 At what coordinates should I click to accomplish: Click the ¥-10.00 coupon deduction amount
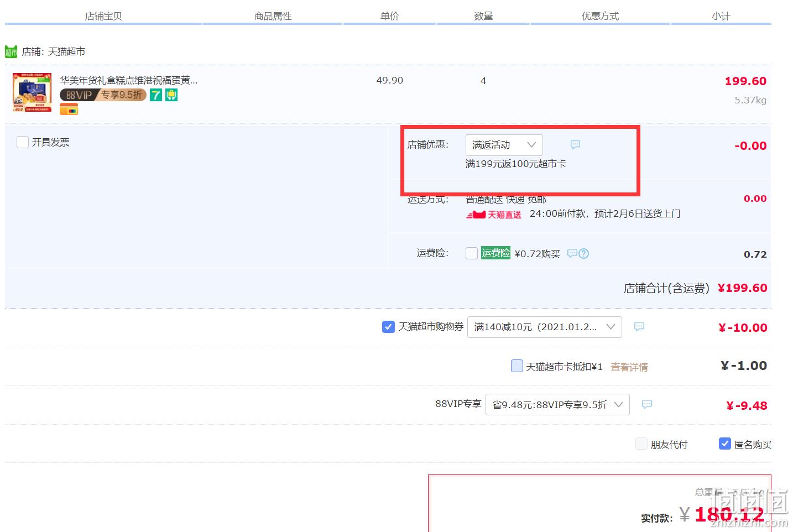(743, 328)
